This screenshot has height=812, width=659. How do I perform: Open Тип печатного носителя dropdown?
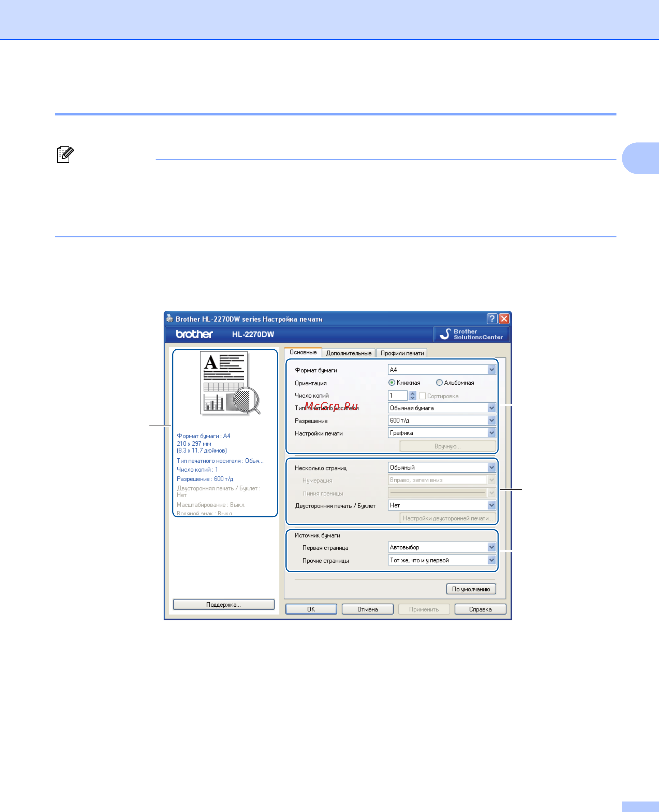click(x=442, y=408)
